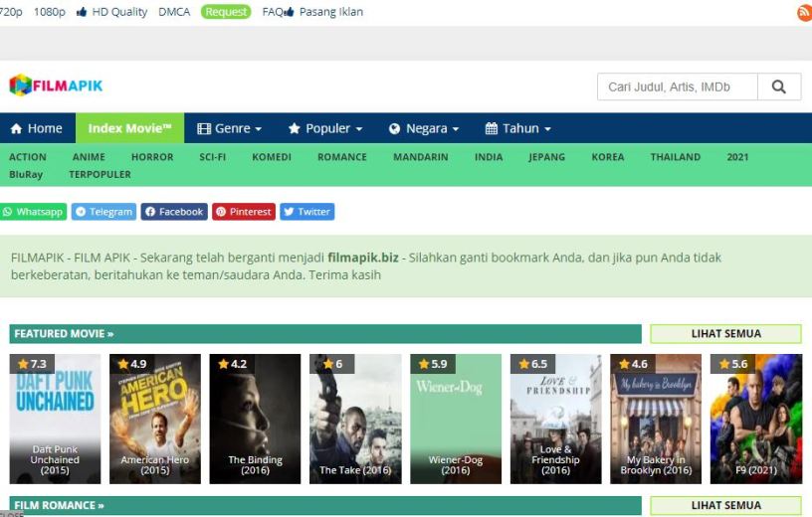Click the filmapik.biz bold text
The height and width of the screenshot is (517, 812).
point(363,258)
